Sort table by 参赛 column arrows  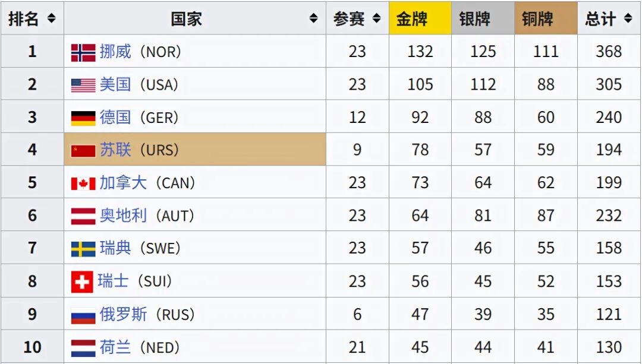click(x=376, y=18)
